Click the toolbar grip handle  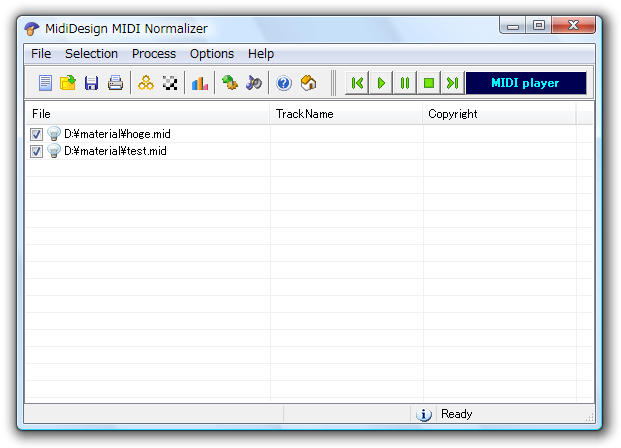click(x=333, y=83)
